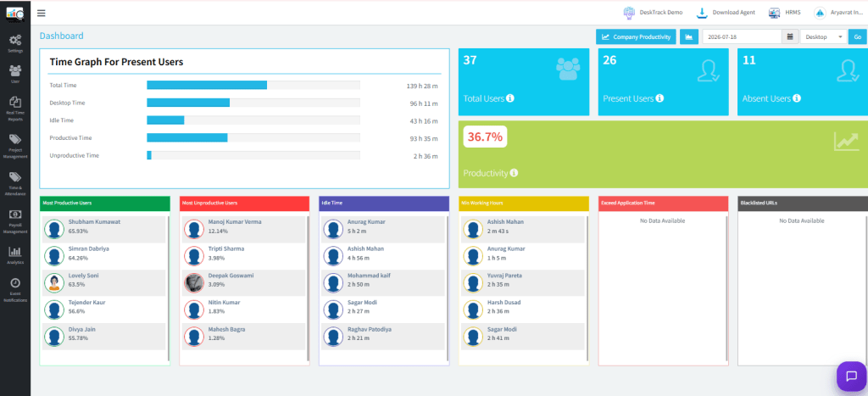Click Present Users info icon
The image size is (868, 396).
[659, 98]
